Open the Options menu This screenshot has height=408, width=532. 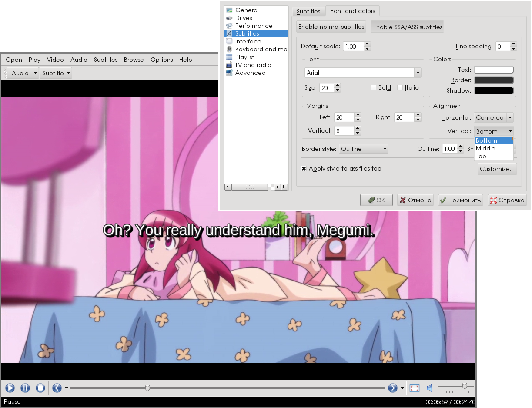(x=162, y=60)
